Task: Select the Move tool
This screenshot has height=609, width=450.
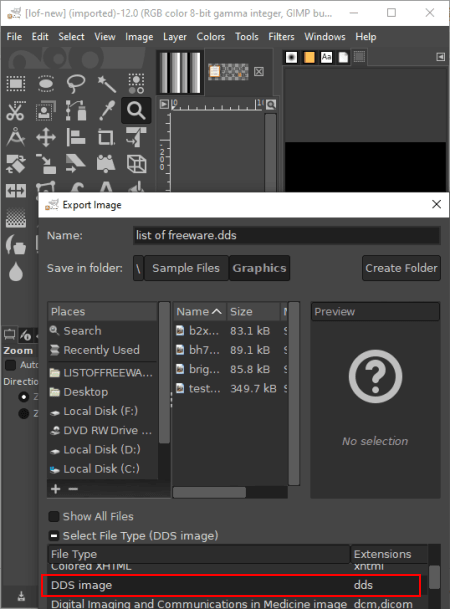Action: pos(46,137)
